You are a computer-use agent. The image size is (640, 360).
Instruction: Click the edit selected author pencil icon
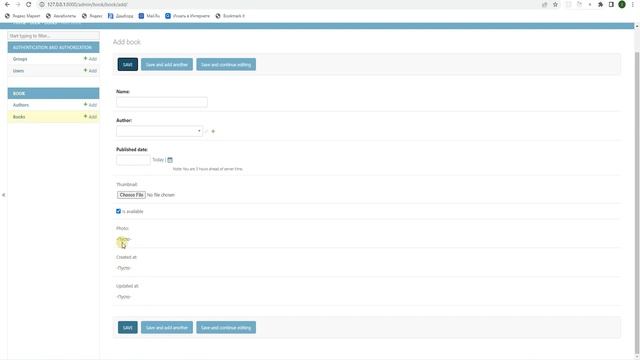tap(207, 131)
